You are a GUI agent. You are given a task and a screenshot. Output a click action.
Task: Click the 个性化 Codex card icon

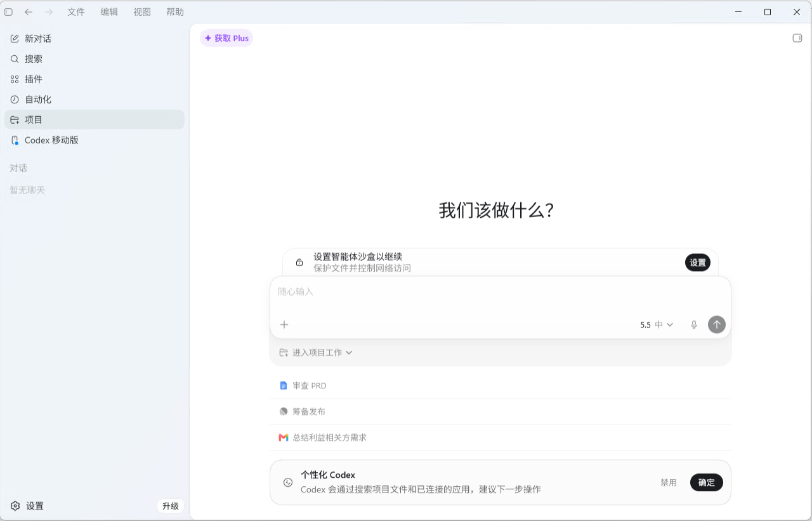(288, 482)
